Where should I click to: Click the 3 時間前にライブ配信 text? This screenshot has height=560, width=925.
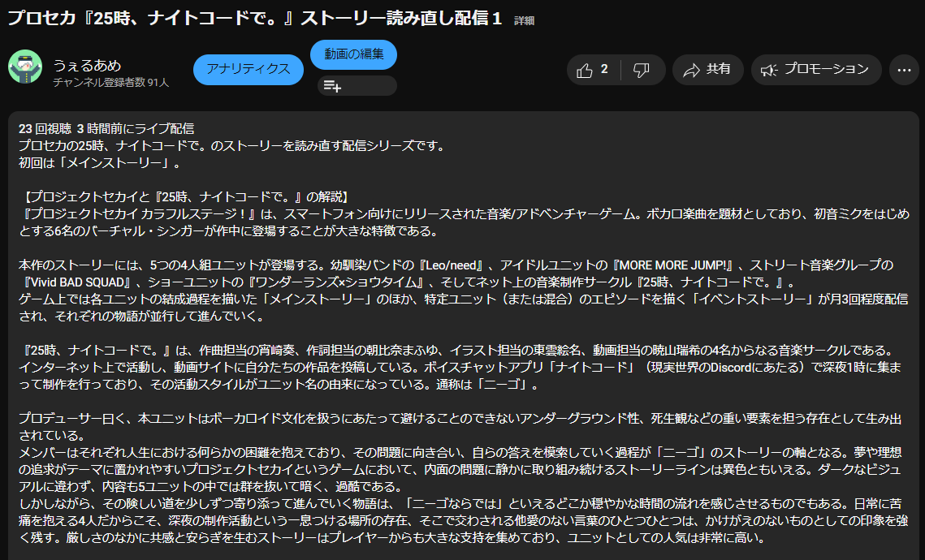[135, 128]
